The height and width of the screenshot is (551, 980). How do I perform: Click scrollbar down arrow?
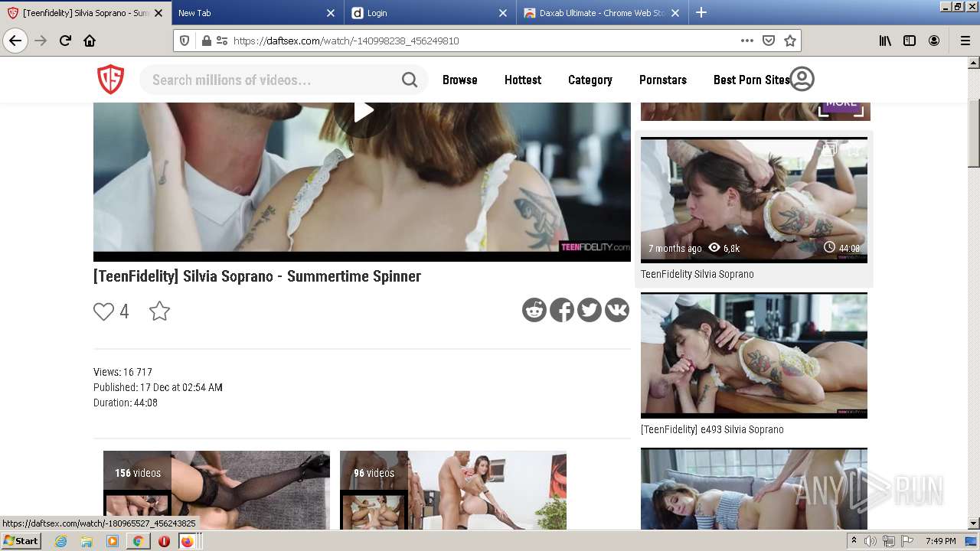tap(974, 523)
